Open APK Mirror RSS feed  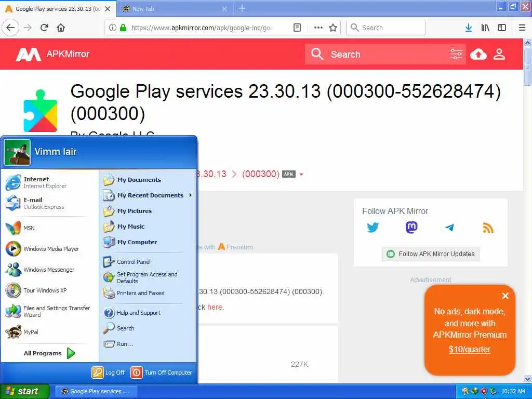(488, 228)
